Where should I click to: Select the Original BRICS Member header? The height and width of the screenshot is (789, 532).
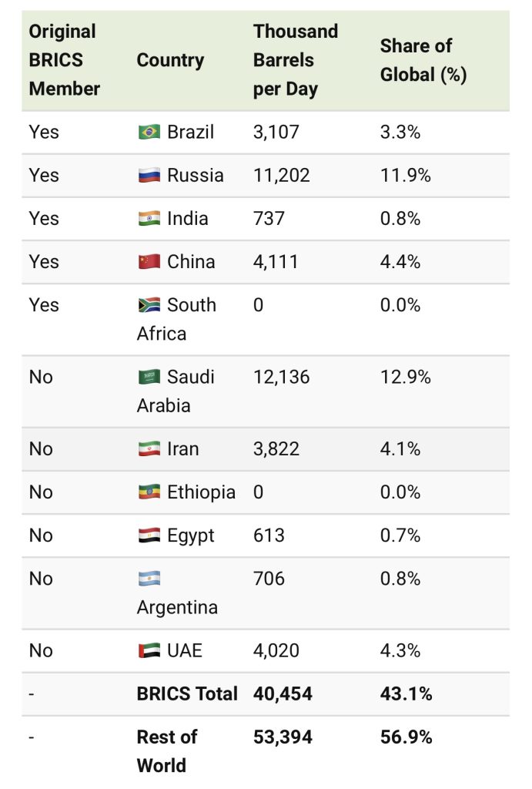pos(65,60)
